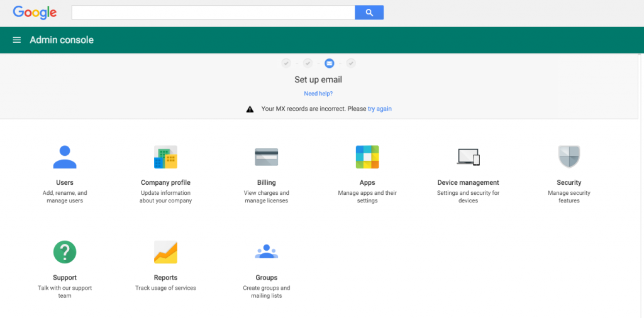
Task: Open the Reports chart icon
Action: [165, 252]
